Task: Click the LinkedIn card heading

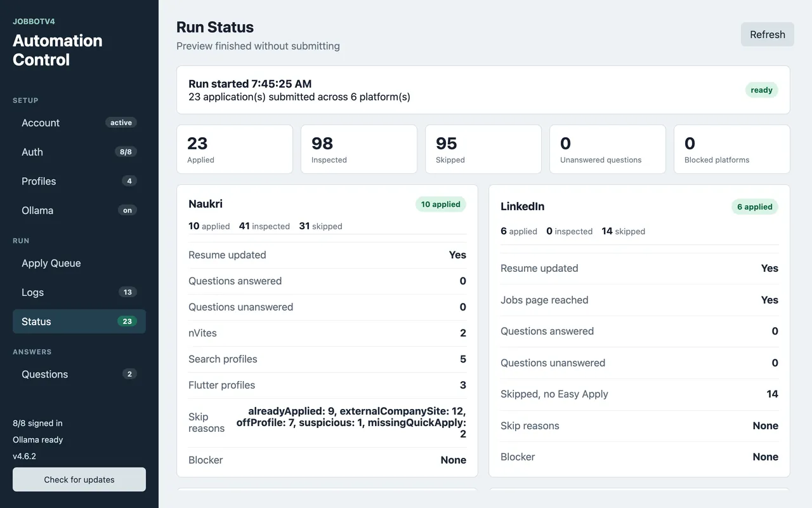Action: (523, 206)
